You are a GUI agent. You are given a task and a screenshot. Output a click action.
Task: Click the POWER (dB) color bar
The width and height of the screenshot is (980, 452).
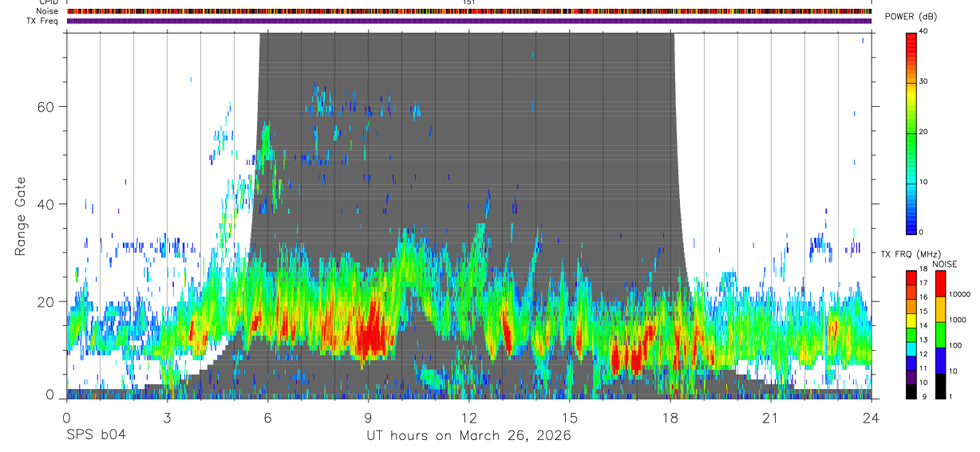click(911, 132)
